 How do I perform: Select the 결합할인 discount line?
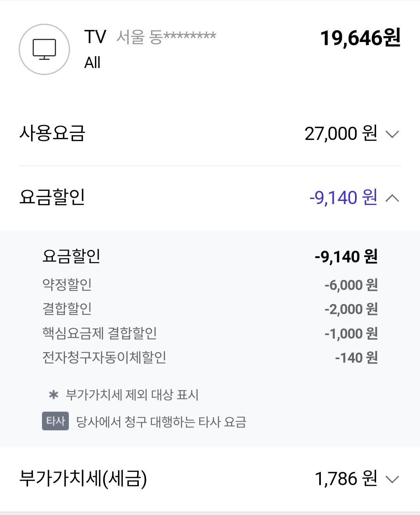pos(67,309)
